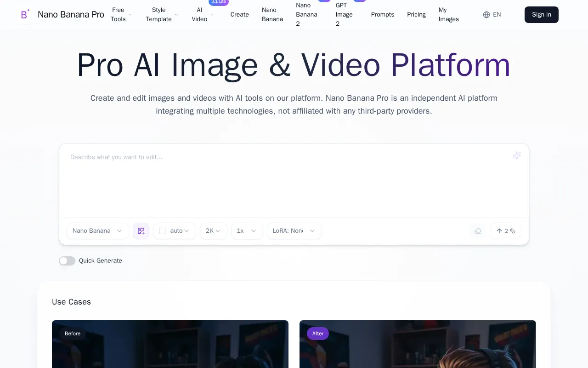The image size is (588, 368).
Task: Toggle the Quick Generate switch
Action: [x=67, y=261]
